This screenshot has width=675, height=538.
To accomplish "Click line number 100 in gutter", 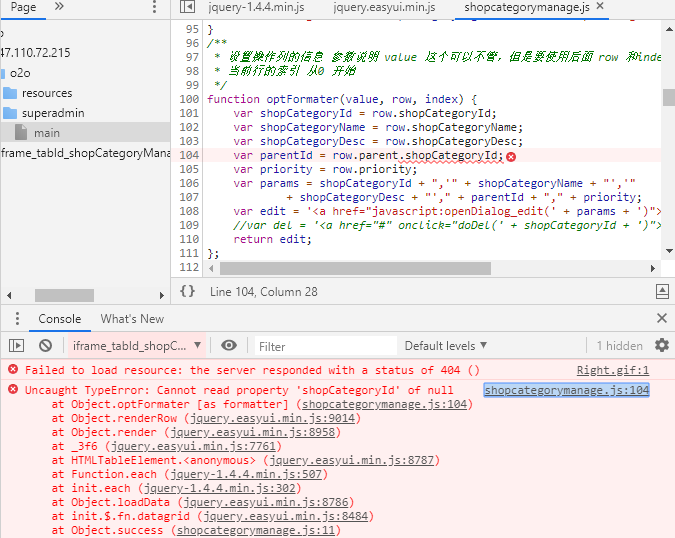I will tap(189, 99).
